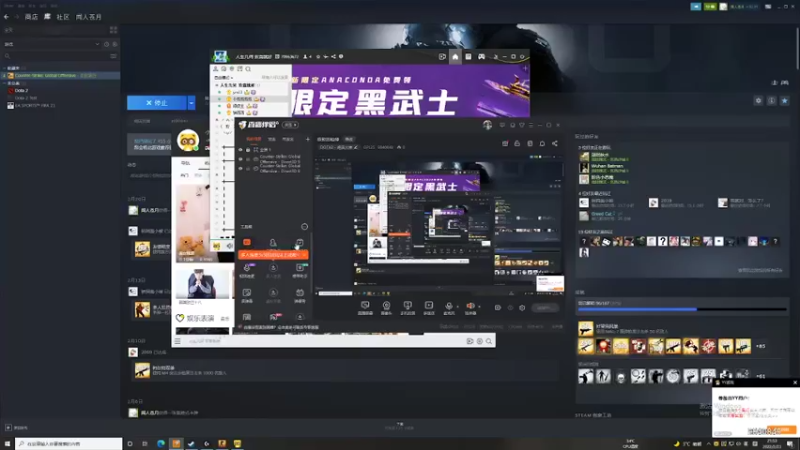800x450 pixels.
Task: Open Big Picture mode icon in Steam title bar
Action: click(768, 7)
